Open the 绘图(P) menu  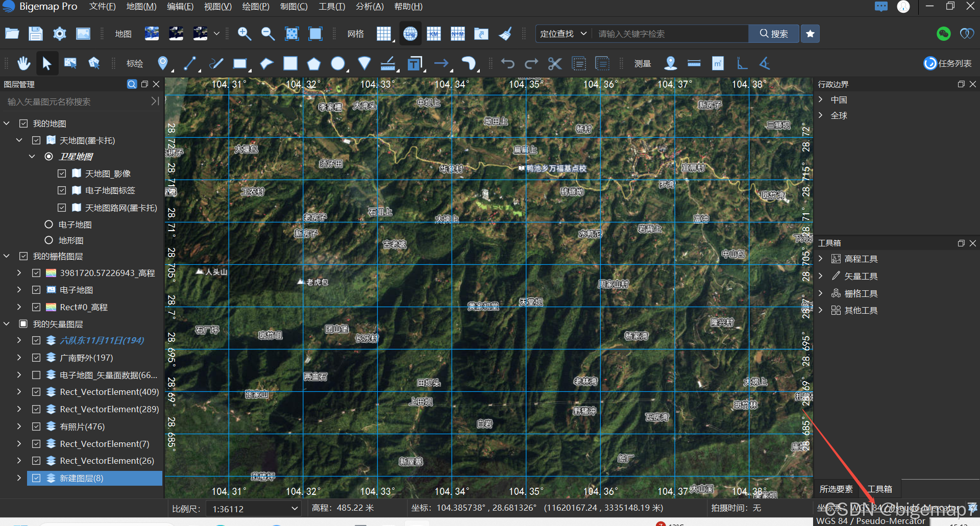pos(256,7)
